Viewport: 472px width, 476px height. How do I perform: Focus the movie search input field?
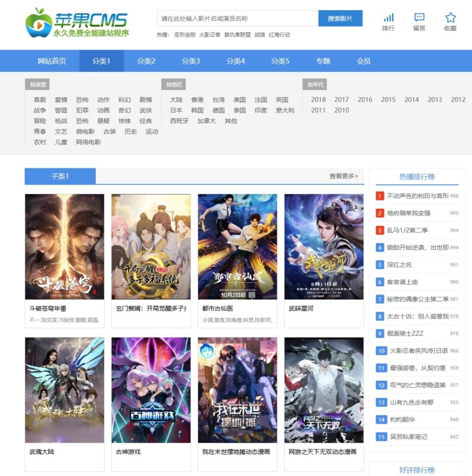(x=237, y=18)
